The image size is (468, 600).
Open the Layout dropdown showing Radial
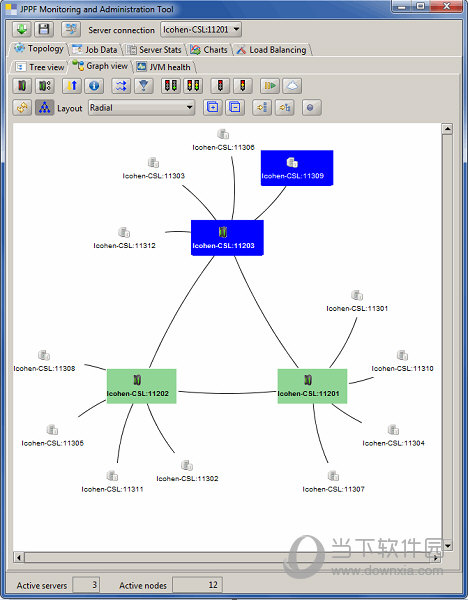tap(141, 108)
